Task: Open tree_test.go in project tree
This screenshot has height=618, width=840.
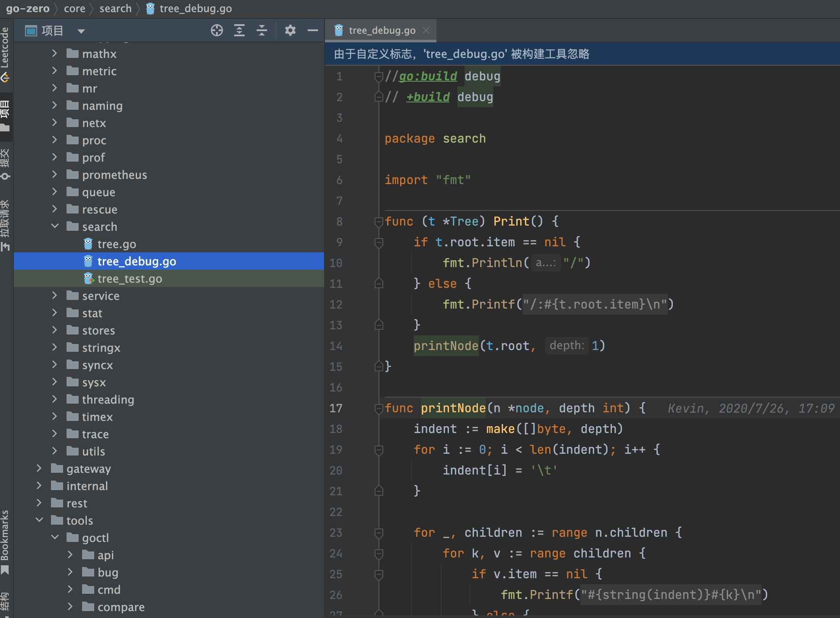Action: [130, 279]
